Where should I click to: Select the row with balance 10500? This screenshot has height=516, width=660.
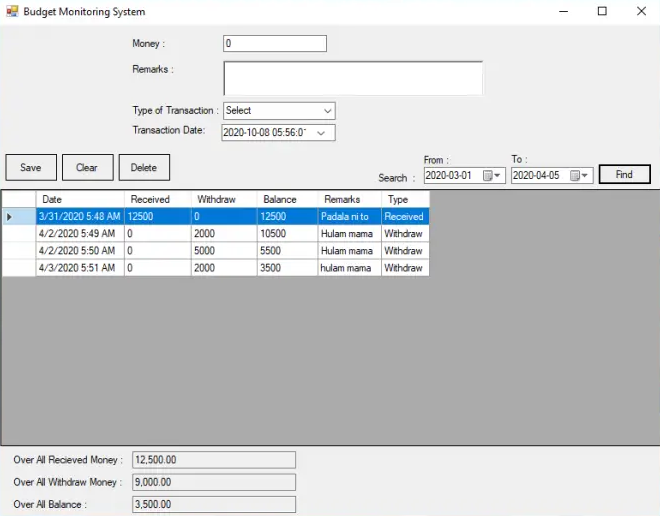tap(287, 234)
